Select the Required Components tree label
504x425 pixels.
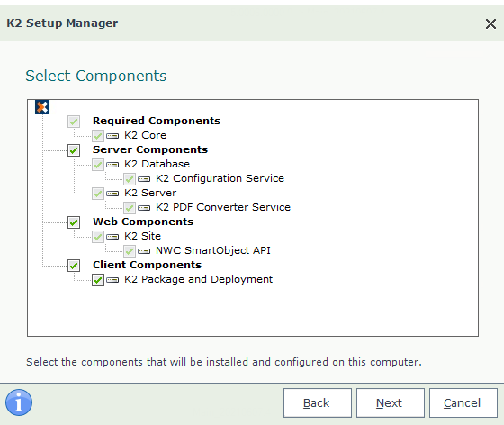coord(157,121)
